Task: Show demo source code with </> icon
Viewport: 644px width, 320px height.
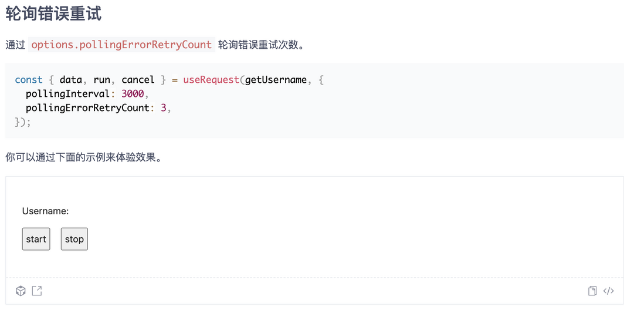Action: tap(609, 291)
